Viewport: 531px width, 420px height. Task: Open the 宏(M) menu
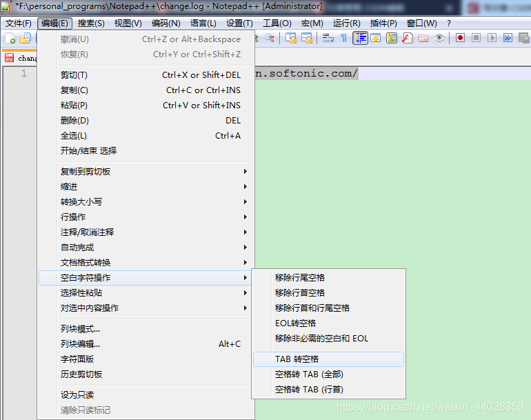coord(312,23)
